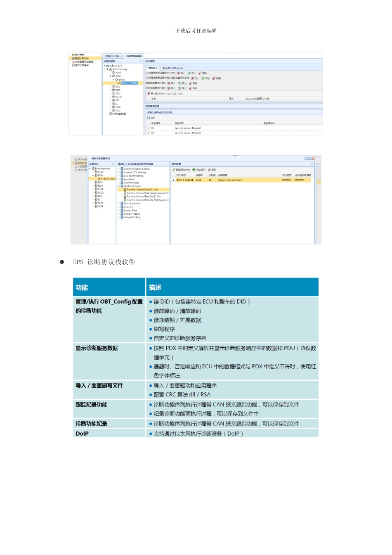
Task: Open Fault Memory service folder
Action: (130, 183)
